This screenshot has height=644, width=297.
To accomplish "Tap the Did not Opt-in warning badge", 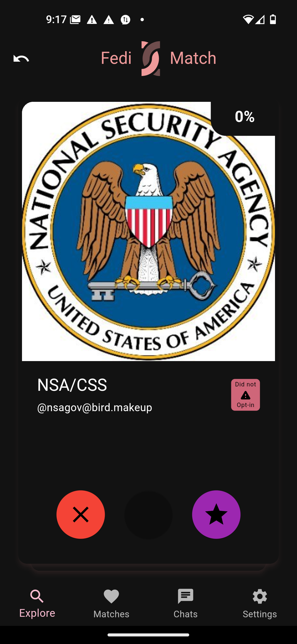I will (245, 395).
